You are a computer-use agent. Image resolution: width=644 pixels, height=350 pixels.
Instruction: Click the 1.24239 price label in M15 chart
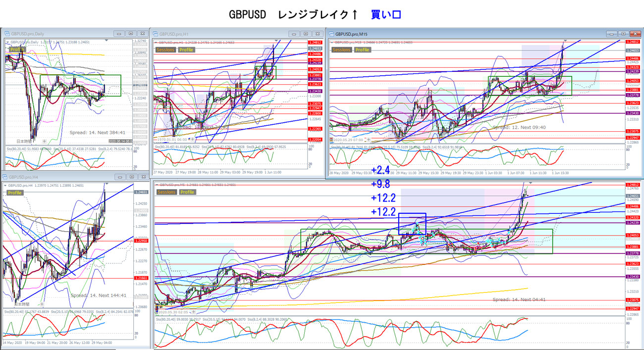[632, 71]
